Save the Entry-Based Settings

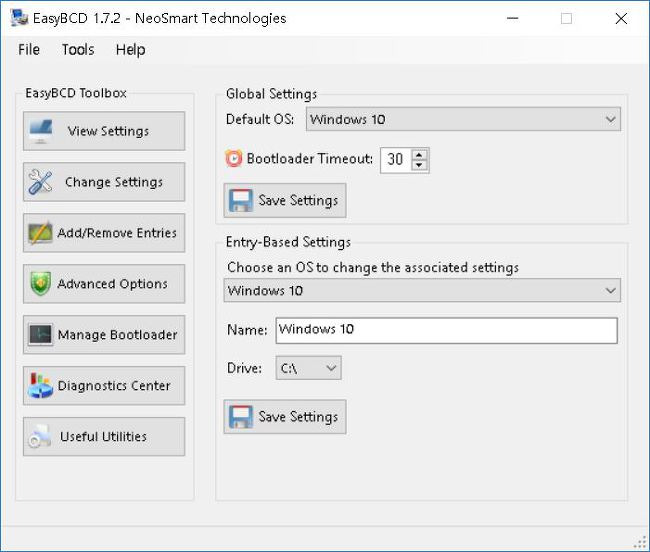285,417
